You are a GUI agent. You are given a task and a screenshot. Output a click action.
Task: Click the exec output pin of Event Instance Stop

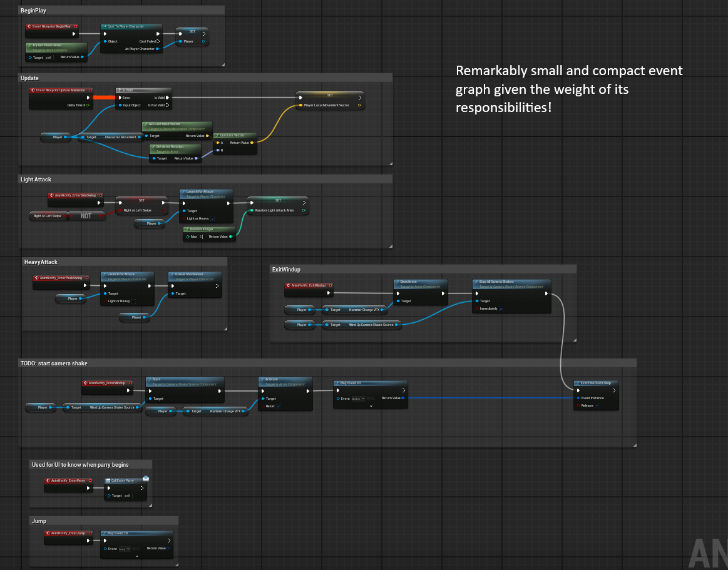(x=614, y=391)
